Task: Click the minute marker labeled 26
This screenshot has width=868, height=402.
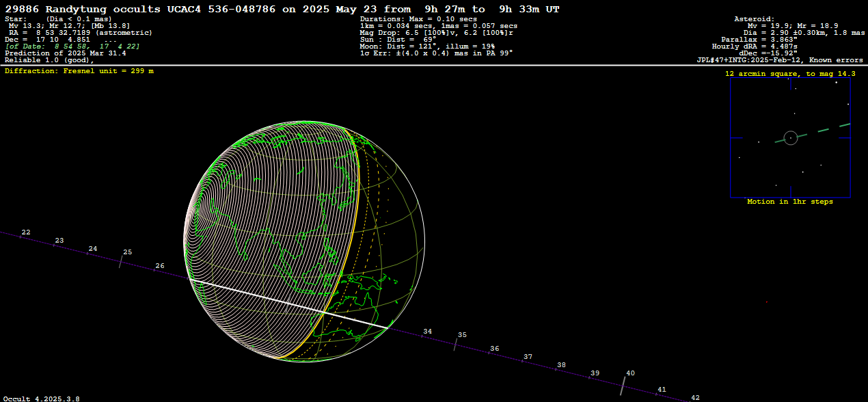Action: (x=160, y=266)
